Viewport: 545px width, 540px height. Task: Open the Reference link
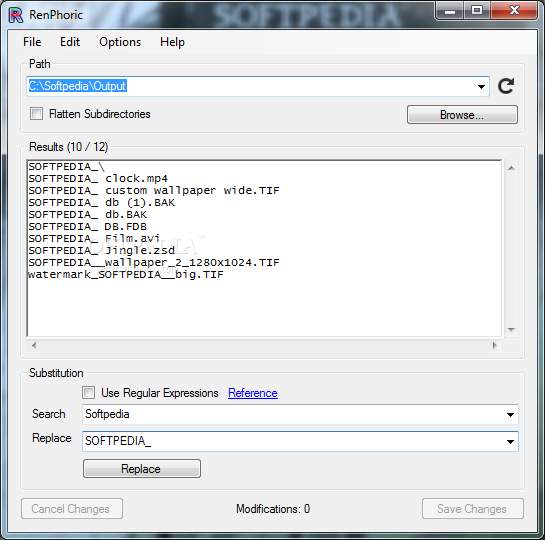pos(253,393)
